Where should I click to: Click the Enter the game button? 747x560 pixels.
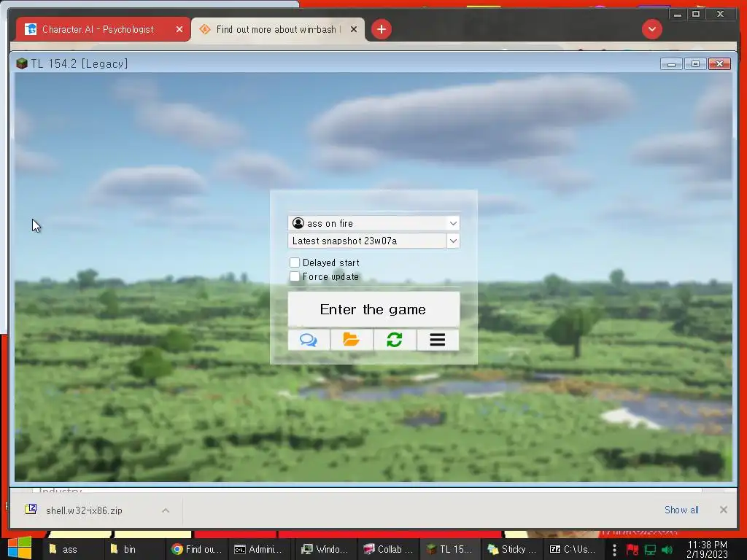(x=373, y=309)
